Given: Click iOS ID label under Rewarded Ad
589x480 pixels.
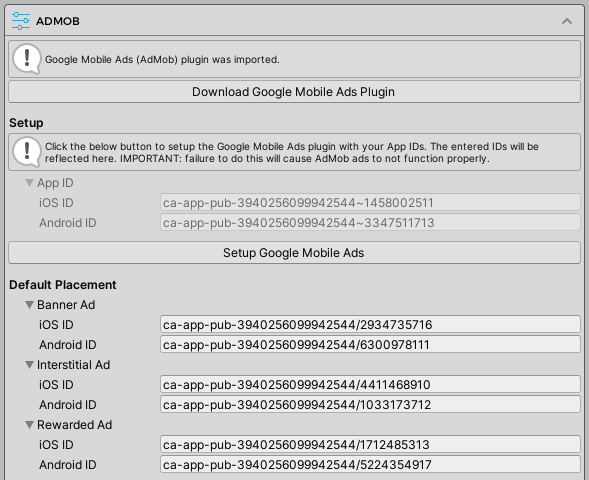Looking at the screenshot, I should point(56,445).
